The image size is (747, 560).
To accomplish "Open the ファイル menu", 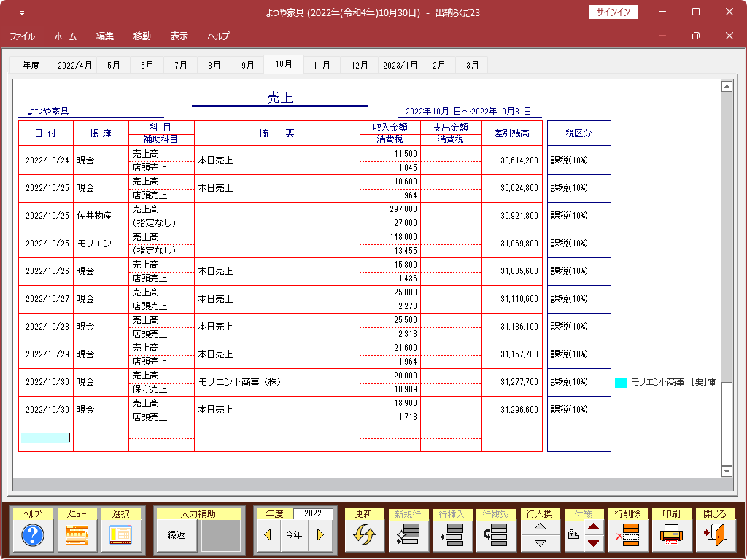I will [x=23, y=36].
